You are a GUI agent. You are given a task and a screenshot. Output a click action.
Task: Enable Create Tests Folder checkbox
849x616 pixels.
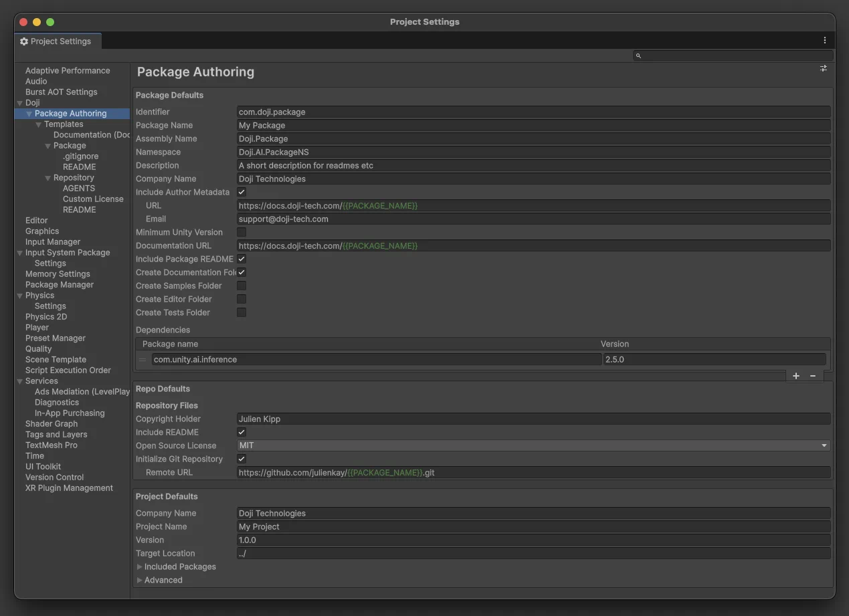pos(242,312)
